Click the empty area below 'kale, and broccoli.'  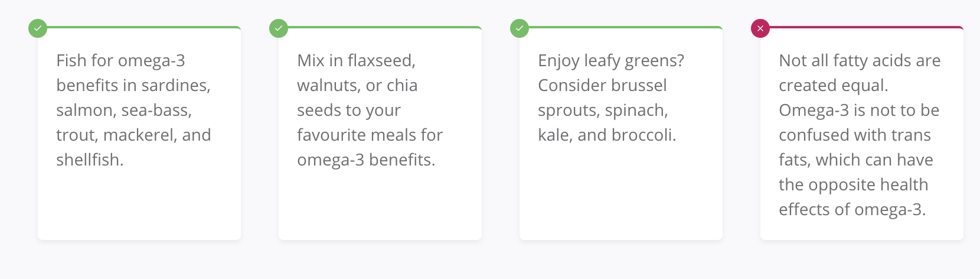[621, 192]
